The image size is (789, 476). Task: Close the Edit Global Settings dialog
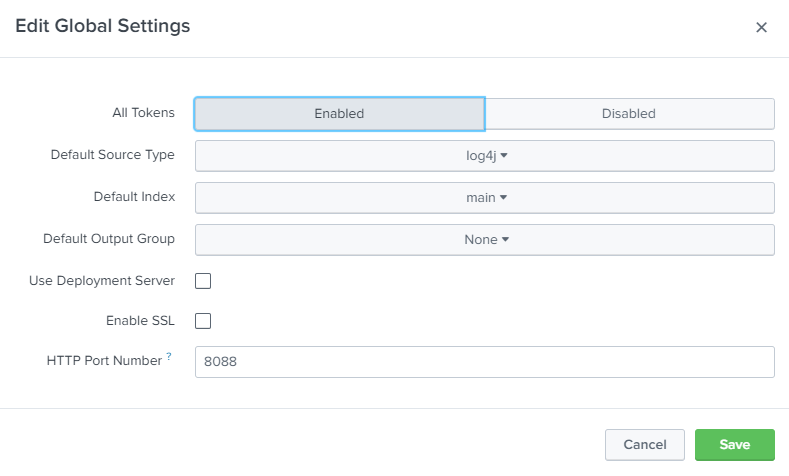(x=761, y=28)
